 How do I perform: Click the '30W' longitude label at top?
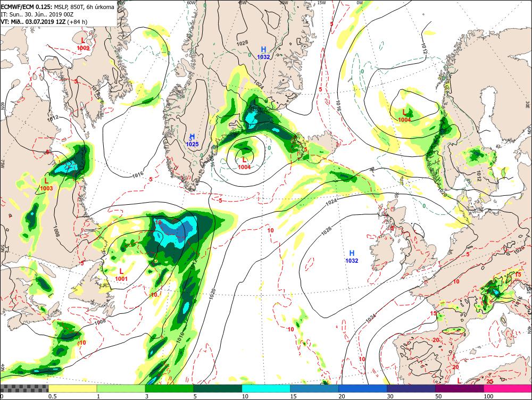coord(284,2)
